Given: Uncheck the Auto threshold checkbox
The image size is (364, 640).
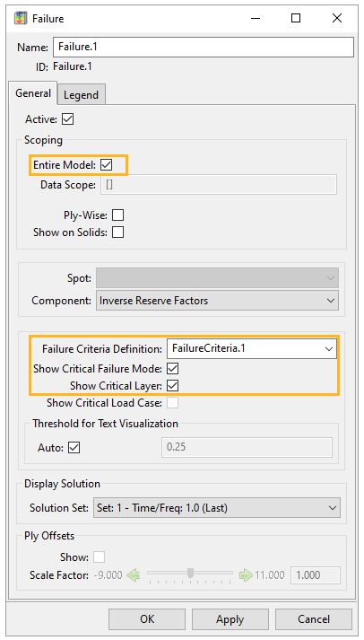Looking at the screenshot, I should coord(74,448).
